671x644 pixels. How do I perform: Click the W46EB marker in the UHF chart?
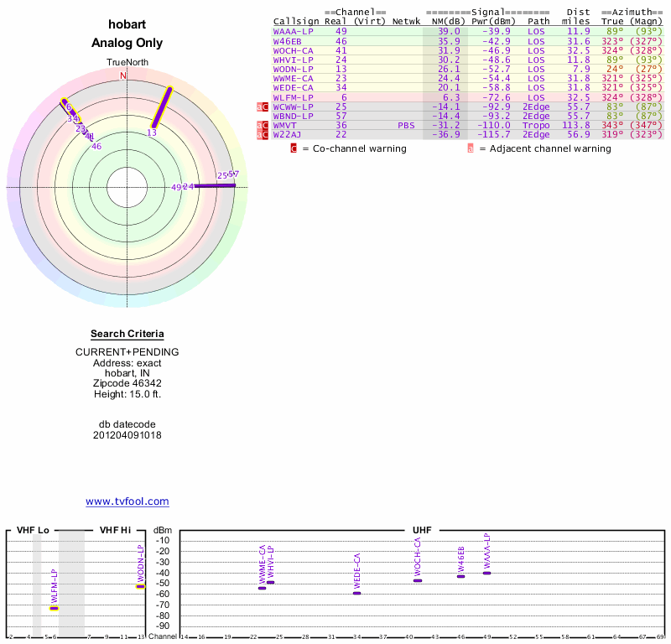(x=460, y=576)
